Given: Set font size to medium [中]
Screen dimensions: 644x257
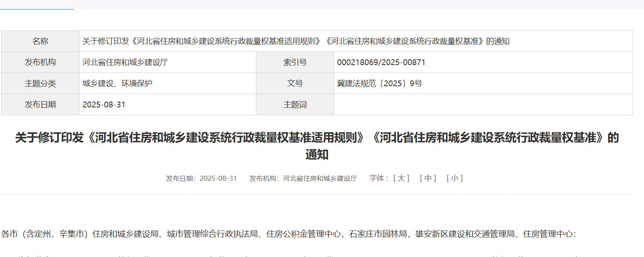Looking at the screenshot, I should coord(428,178).
